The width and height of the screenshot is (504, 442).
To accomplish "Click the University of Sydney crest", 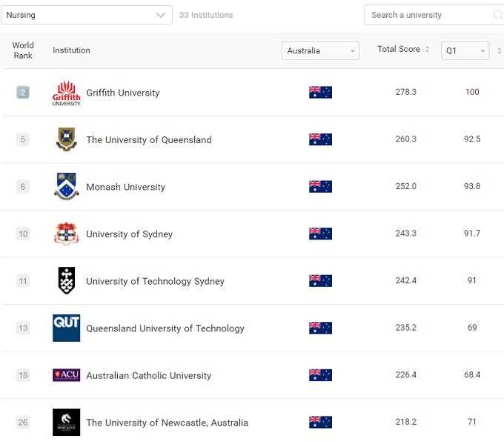I will [x=66, y=234].
